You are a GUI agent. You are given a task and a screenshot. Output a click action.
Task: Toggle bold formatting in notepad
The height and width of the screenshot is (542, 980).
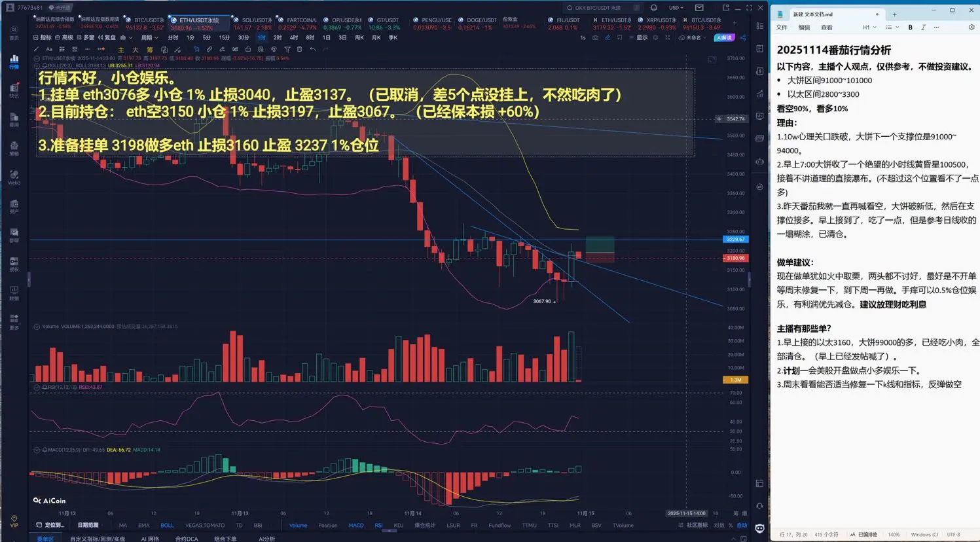coord(910,27)
